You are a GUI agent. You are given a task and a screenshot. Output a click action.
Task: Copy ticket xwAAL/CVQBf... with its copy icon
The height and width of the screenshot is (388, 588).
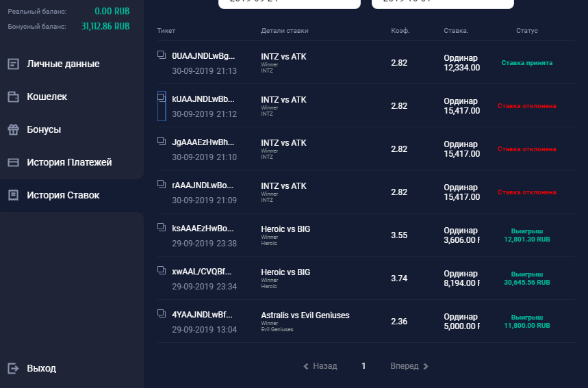click(x=162, y=270)
